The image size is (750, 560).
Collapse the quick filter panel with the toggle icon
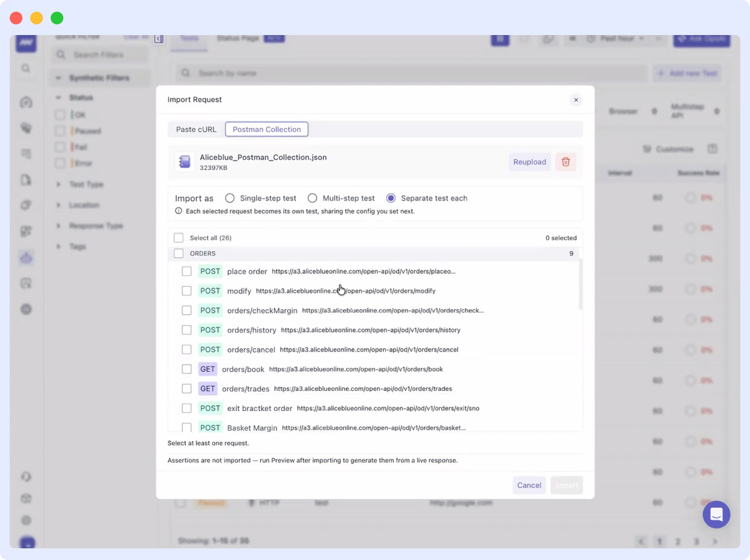(159, 38)
